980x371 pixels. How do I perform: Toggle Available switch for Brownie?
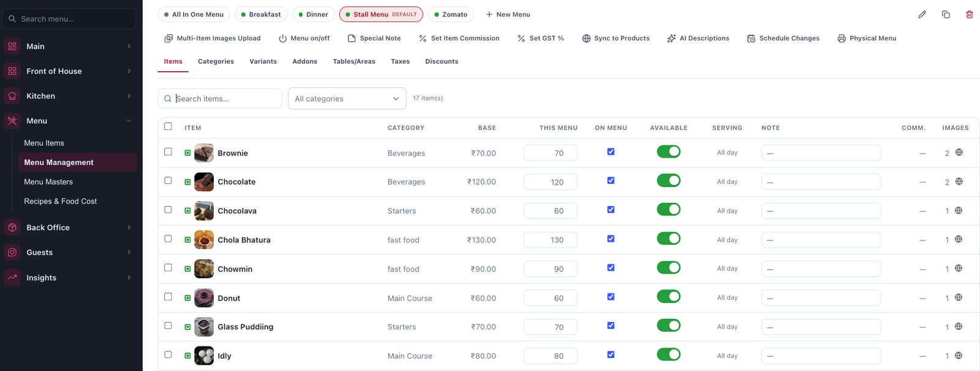point(668,151)
